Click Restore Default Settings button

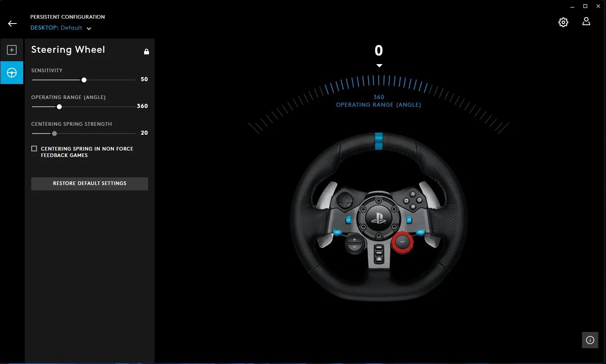click(90, 183)
